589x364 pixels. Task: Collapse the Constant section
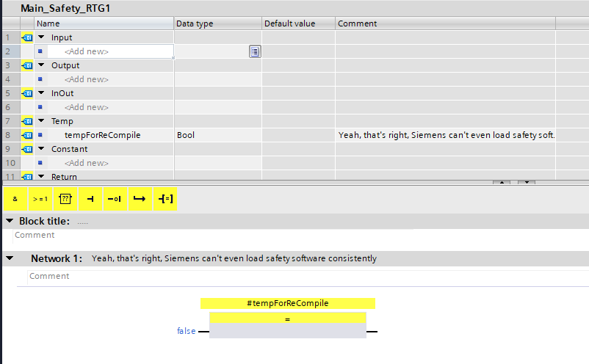(x=41, y=148)
